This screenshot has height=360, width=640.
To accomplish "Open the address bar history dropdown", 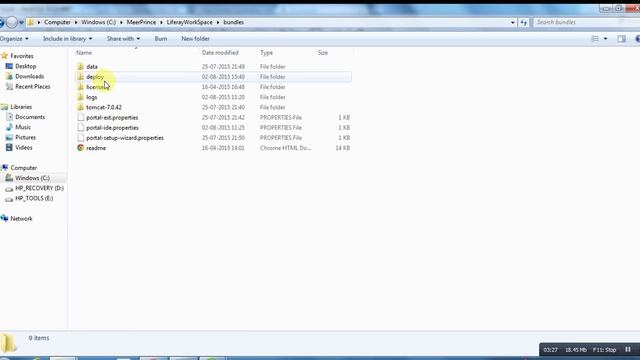I will coord(513,22).
